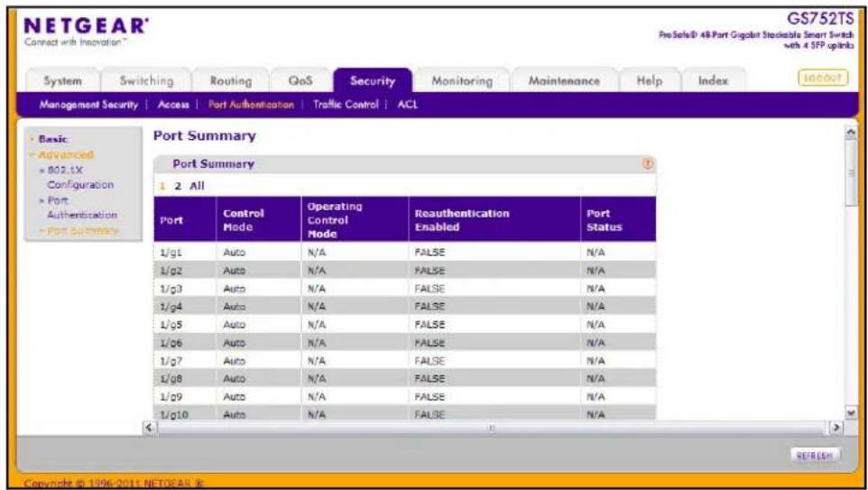Select Port Authentication submenu

pyautogui.click(x=251, y=104)
